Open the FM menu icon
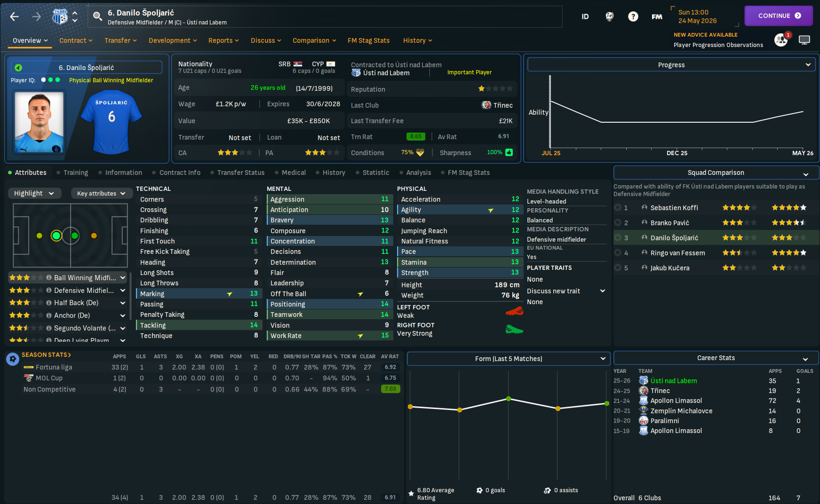The image size is (820, 504). tap(657, 16)
